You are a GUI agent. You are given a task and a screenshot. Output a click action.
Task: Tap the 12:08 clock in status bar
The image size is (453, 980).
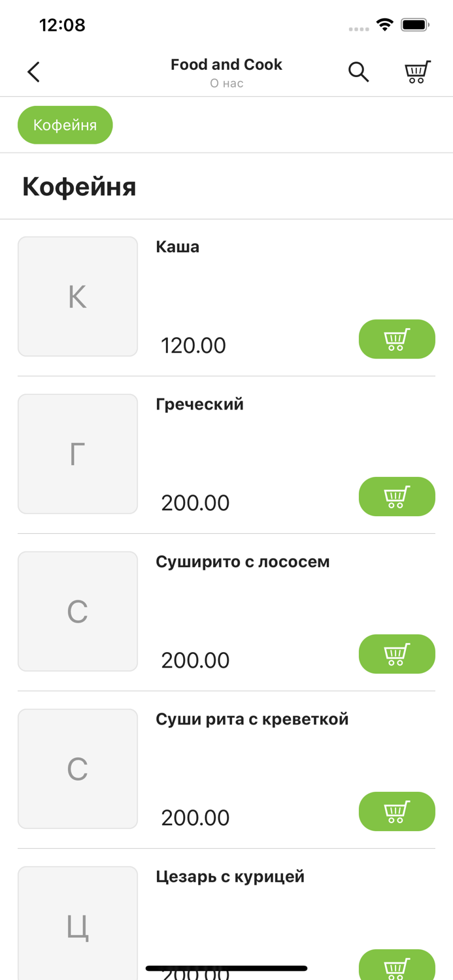pyautogui.click(x=62, y=25)
